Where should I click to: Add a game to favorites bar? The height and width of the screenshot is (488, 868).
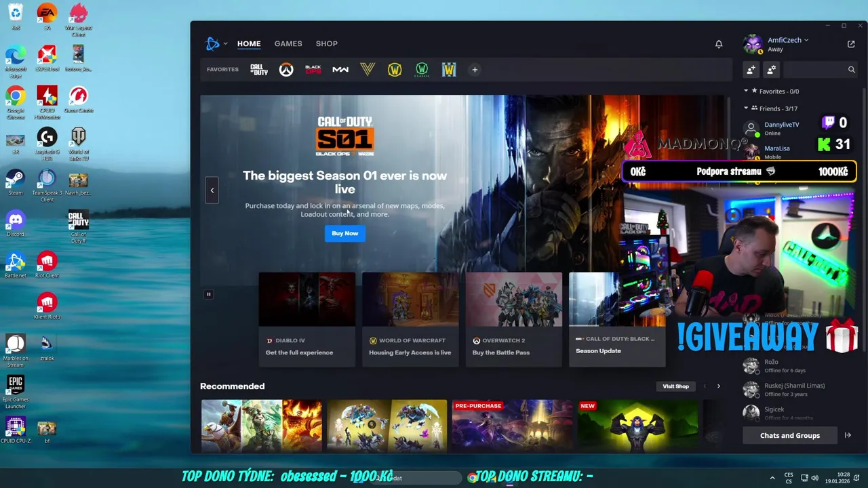[x=475, y=69]
